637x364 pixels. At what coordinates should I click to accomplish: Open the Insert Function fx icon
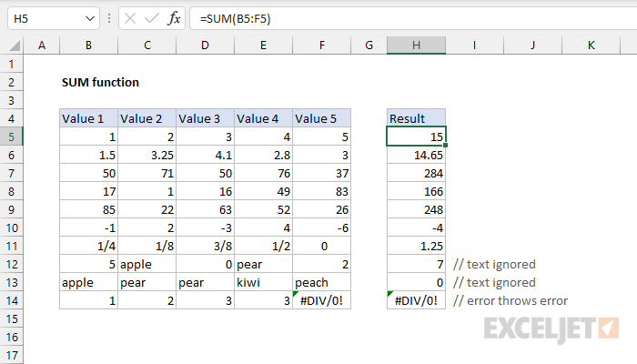(x=174, y=19)
